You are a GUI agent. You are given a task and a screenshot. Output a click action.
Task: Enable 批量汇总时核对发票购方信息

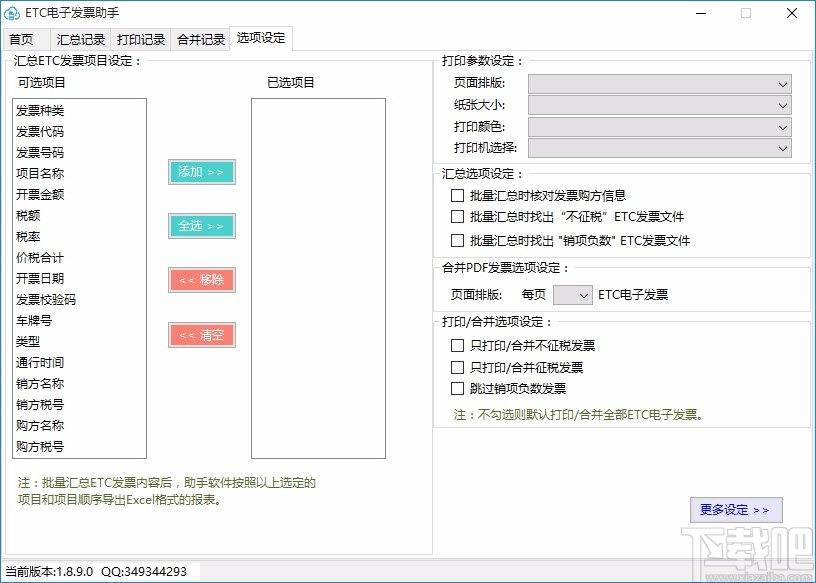(x=457, y=195)
